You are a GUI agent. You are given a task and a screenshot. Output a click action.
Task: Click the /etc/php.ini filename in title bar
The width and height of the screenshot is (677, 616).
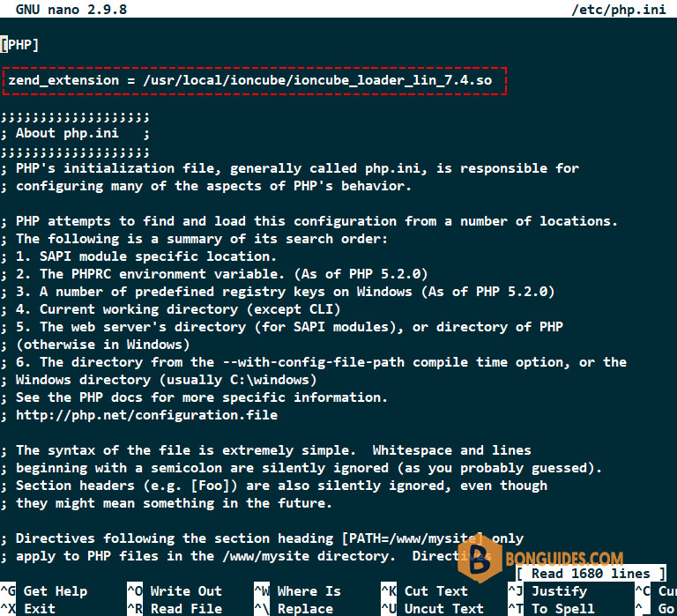[x=619, y=10]
